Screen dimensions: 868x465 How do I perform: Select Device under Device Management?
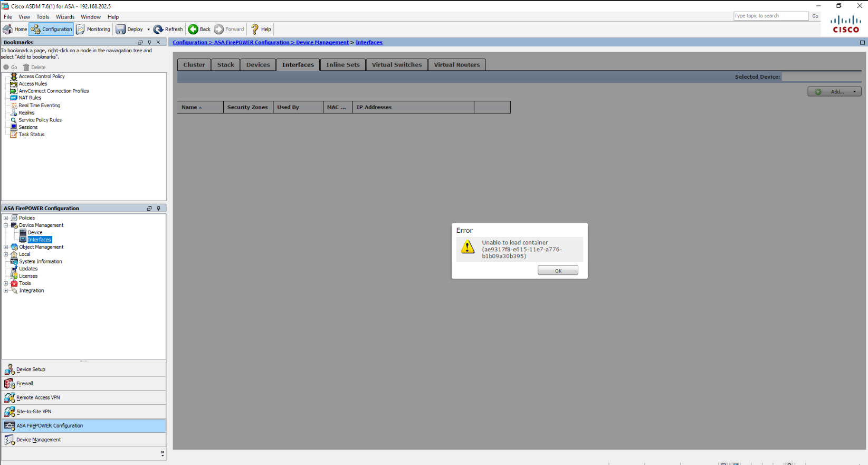pos(35,233)
